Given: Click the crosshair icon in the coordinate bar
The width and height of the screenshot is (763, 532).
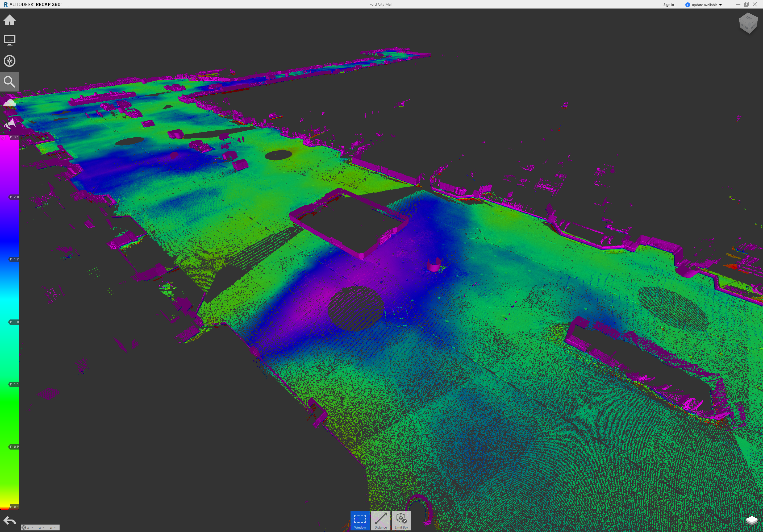Looking at the screenshot, I should pos(23,527).
